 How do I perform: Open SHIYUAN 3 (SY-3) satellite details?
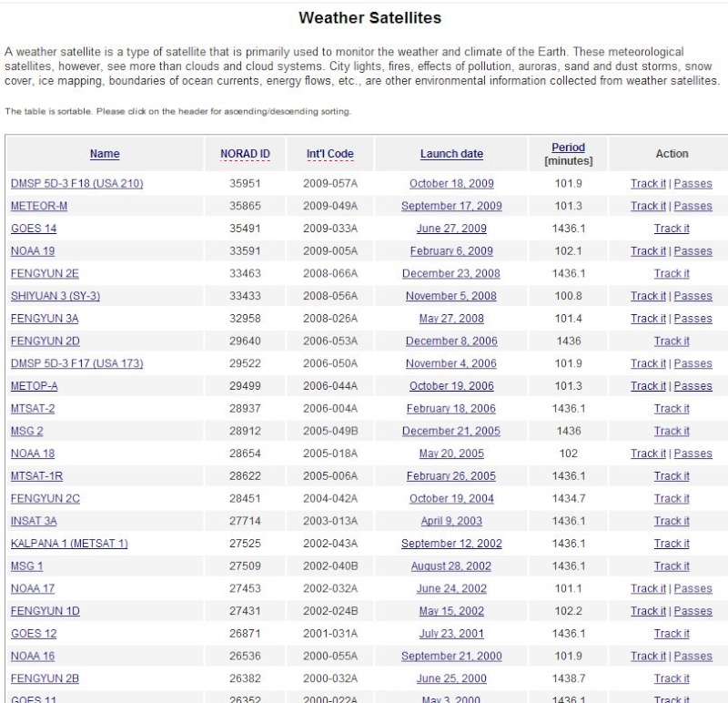56,296
